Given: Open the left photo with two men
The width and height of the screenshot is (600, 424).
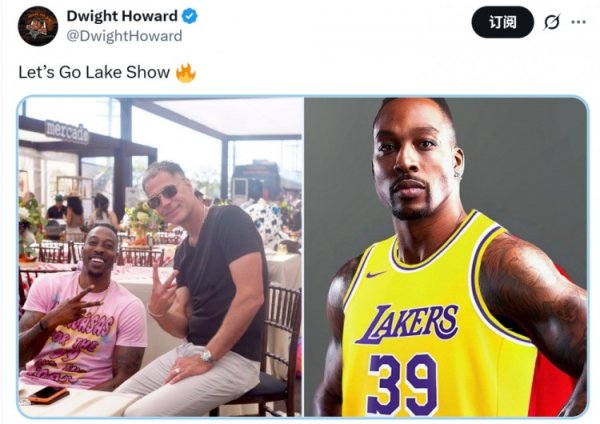Looking at the screenshot, I should [160, 257].
